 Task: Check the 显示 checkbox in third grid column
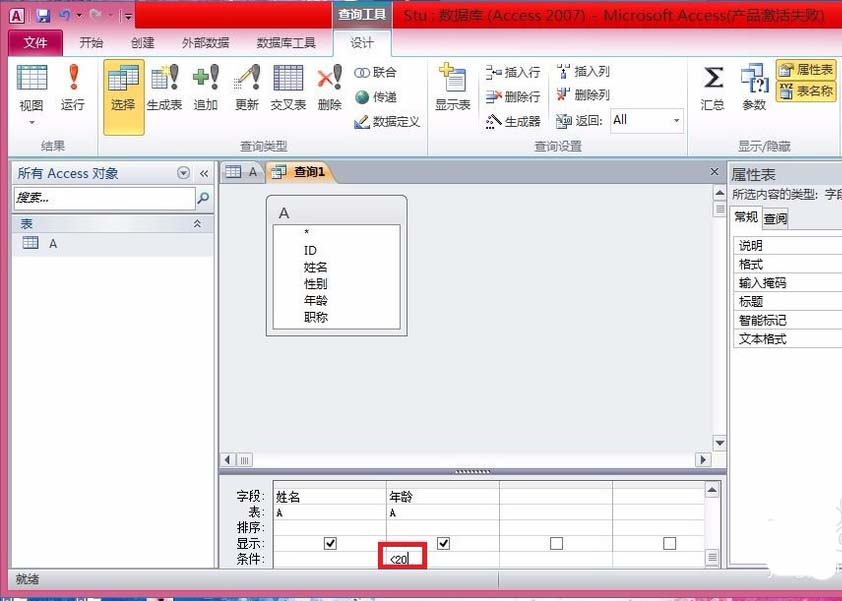tap(556, 544)
